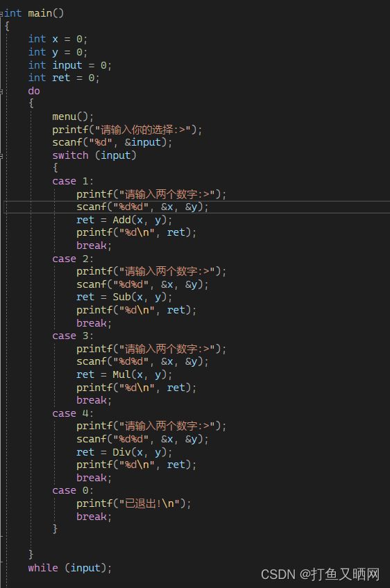Viewport: 390px width, 588px height.
Task: Click the ret = Div(x, y); line
Action: tap(124, 452)
